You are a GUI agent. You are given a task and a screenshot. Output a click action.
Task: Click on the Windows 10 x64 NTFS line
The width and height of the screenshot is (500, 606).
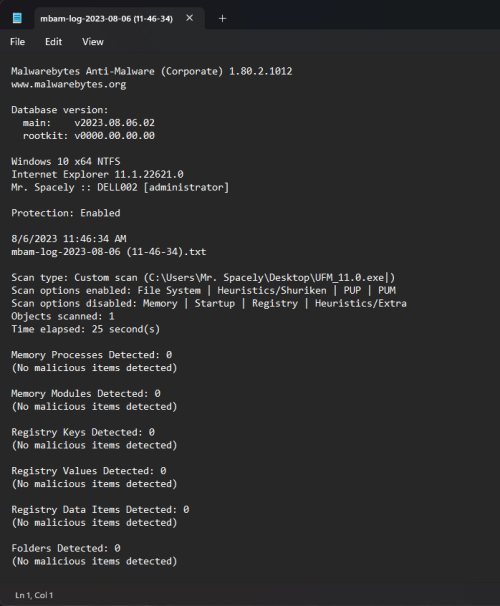[x=66, y=162]
